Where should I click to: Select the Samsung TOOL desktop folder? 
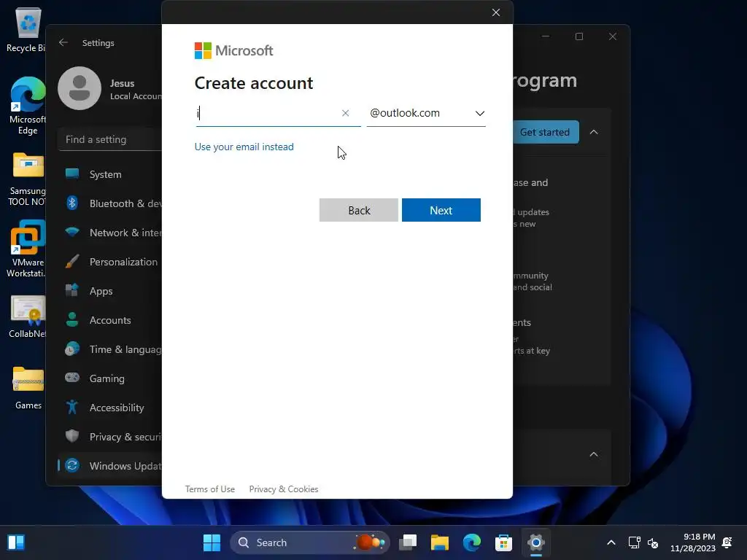click(27, 179)
